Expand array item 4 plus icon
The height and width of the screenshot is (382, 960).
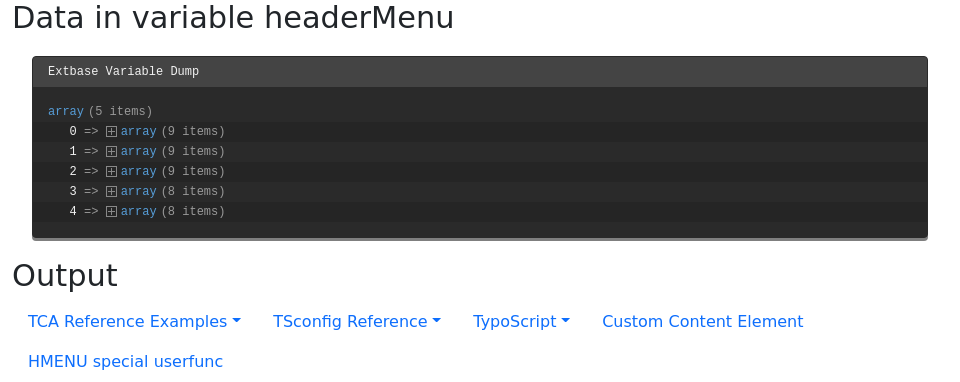pos(111,211)
